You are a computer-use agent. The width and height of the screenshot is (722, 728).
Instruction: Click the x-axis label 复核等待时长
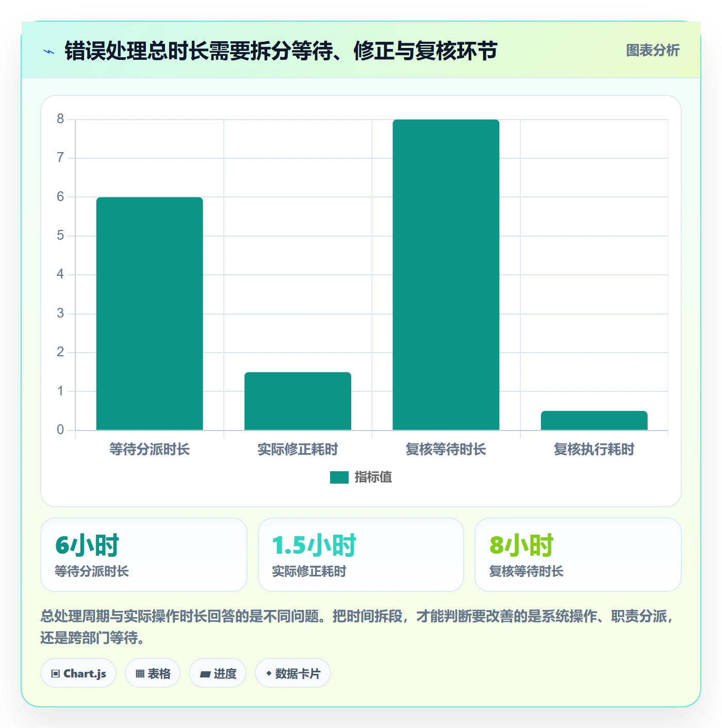coord(446,450)
